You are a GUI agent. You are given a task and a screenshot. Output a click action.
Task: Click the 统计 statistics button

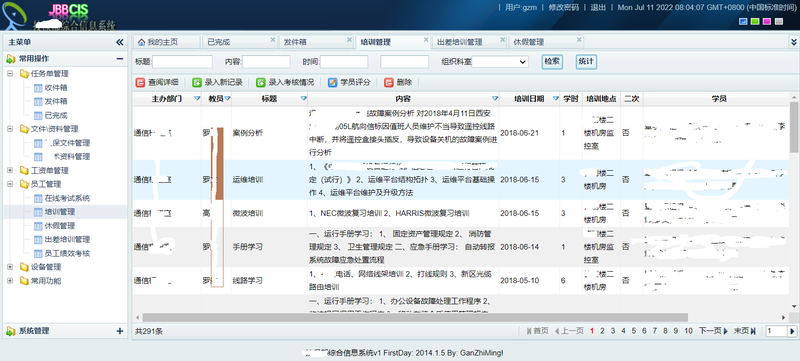click(586, 62)
